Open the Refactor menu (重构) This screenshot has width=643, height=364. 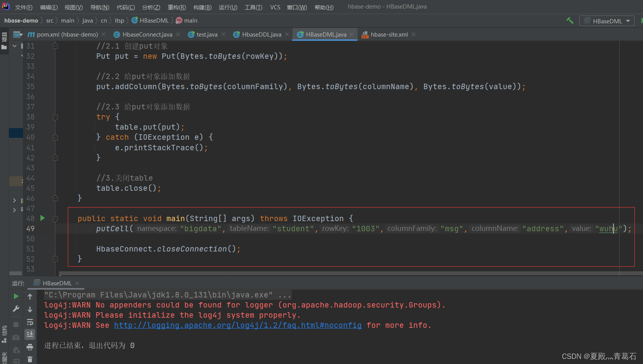tap(177, 7)
